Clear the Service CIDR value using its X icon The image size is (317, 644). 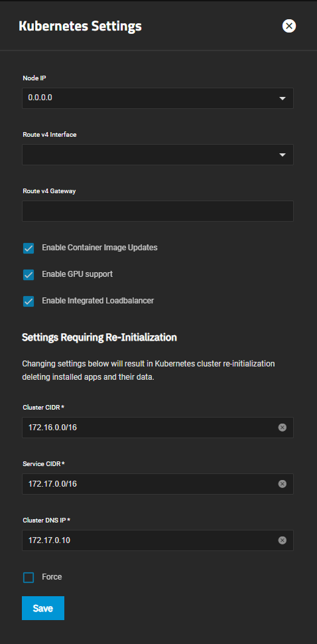[282, 484]
